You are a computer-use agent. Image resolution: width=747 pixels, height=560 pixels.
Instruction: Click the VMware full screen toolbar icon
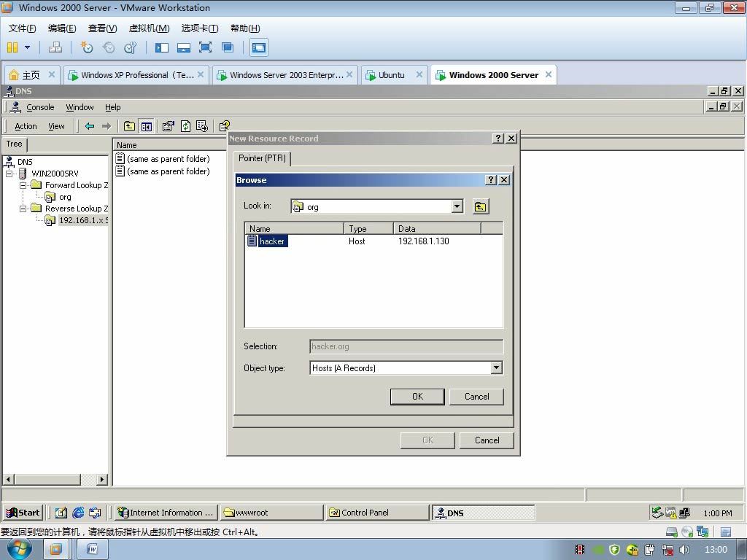205,47
